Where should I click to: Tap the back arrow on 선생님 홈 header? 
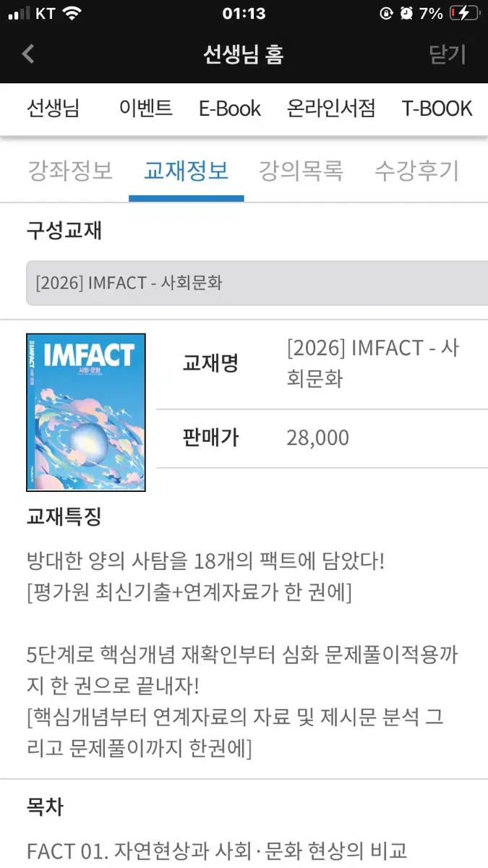coord(27,54)
